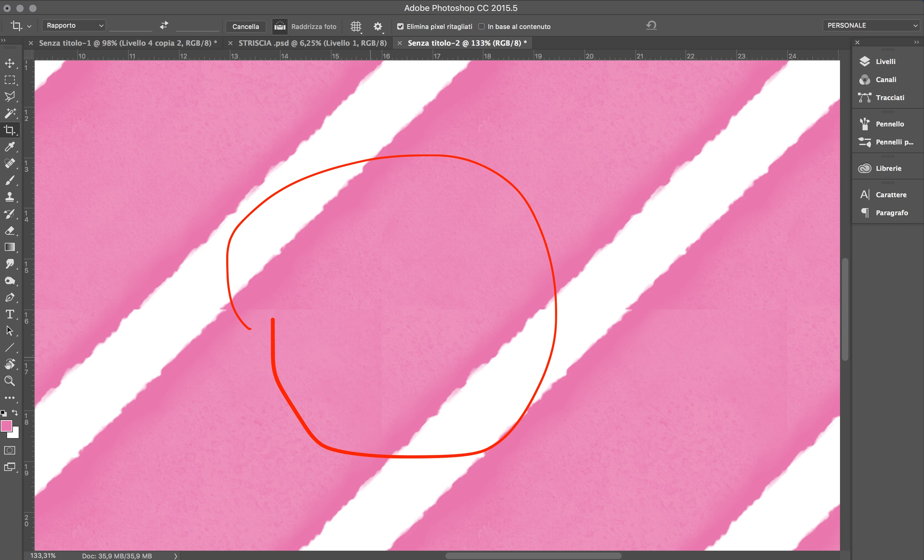Click the pink foreground color swatch
This screenshot has height=560, width=924.
click(x=6, y=426)
